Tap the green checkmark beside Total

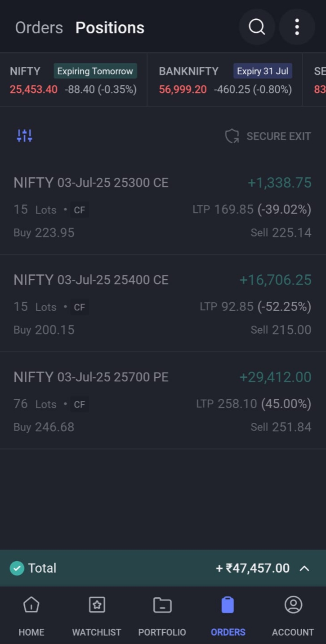pyautogui.click(x=17, y=568)
